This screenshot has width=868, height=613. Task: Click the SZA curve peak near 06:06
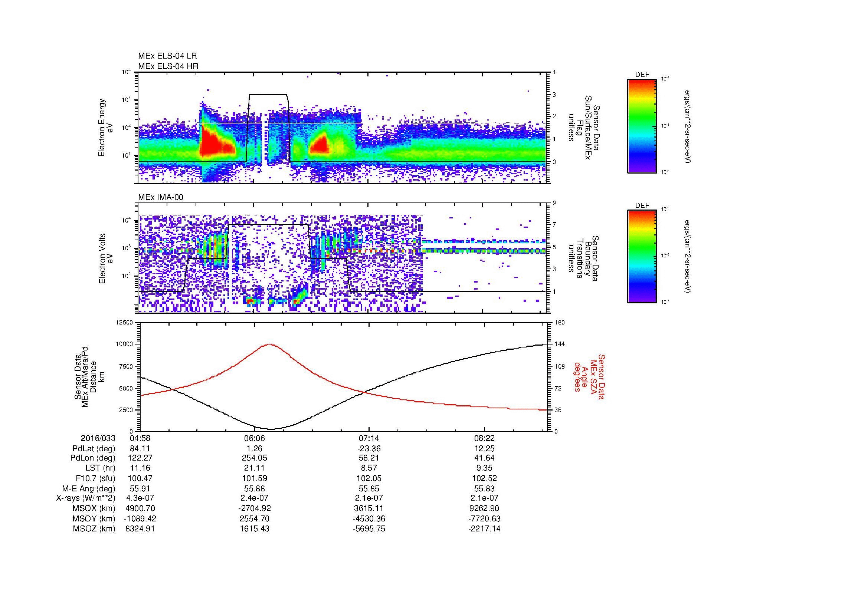(x=269, y=344)
